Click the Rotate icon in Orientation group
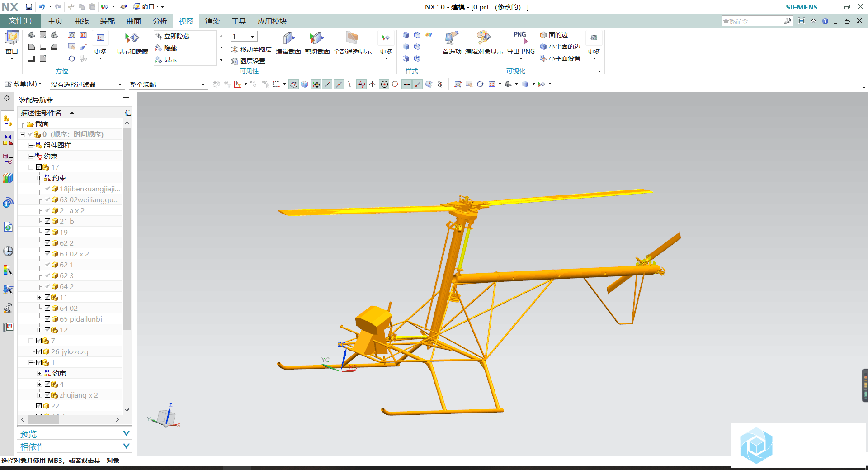 coord(72,58)
